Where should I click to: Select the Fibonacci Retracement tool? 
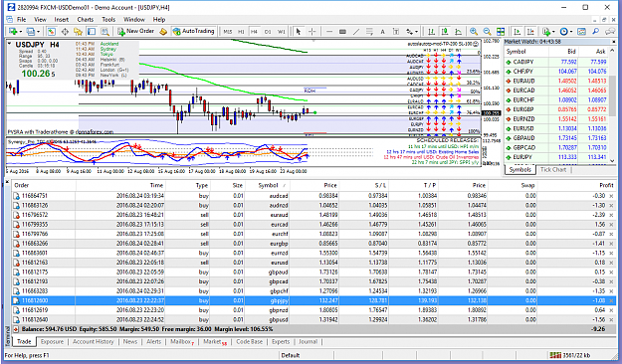(x=369, y=31)
